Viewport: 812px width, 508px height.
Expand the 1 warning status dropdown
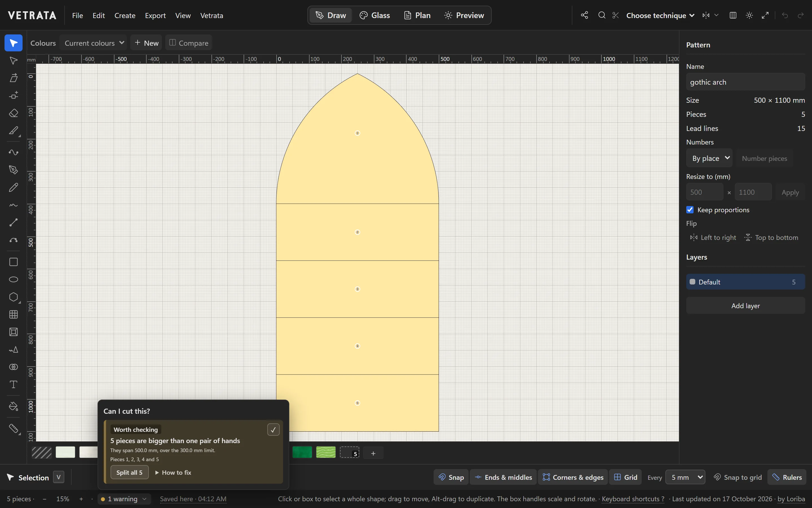pos(125,499)
